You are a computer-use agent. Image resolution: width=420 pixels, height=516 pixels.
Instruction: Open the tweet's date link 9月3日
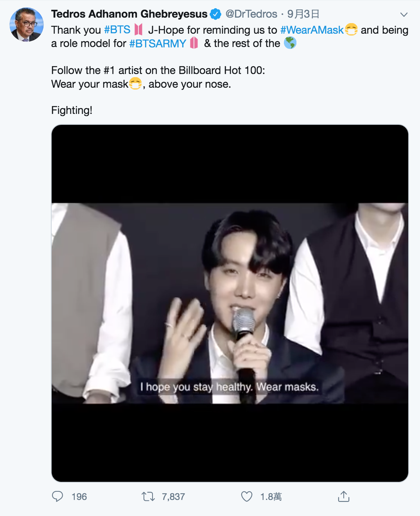[x=302, y=14]
